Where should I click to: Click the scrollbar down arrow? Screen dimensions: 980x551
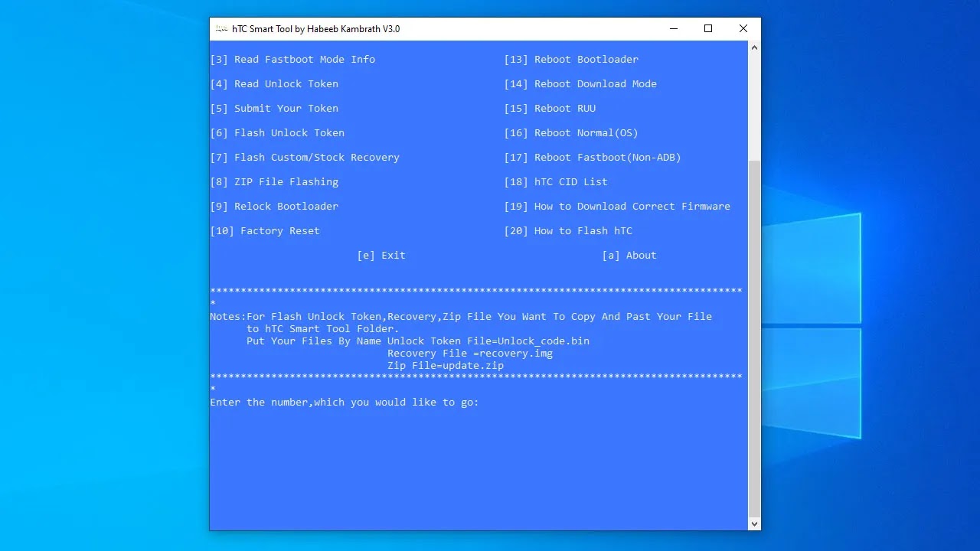click(x=754, y=524)
